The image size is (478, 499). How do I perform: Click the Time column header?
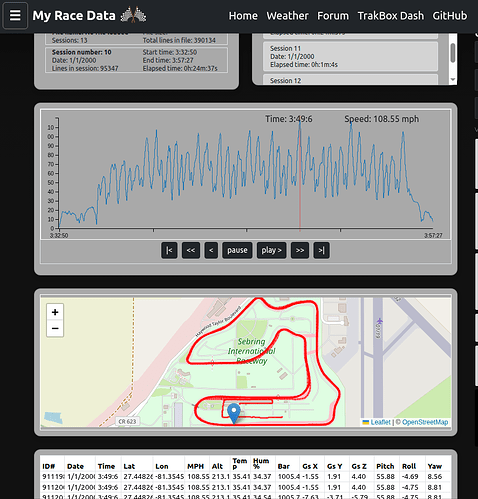(106, 466)
